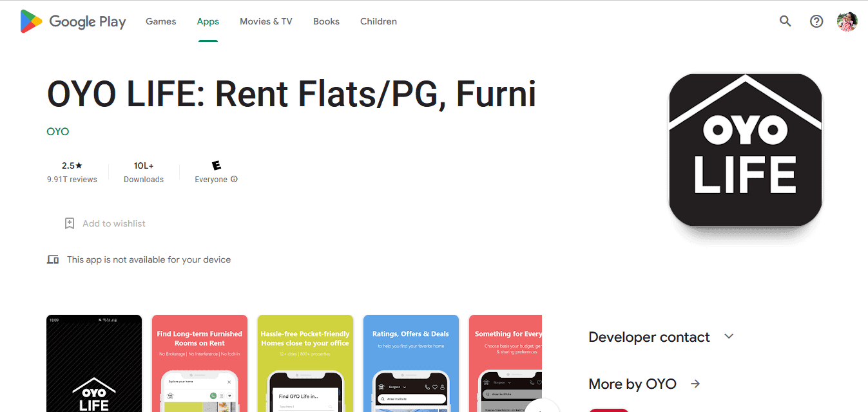
Task: Click the Everyone rating info icon
Action: (234, 180)
